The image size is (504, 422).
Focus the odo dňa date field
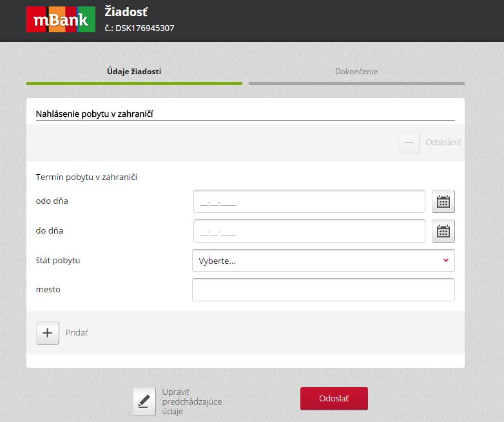309,201
